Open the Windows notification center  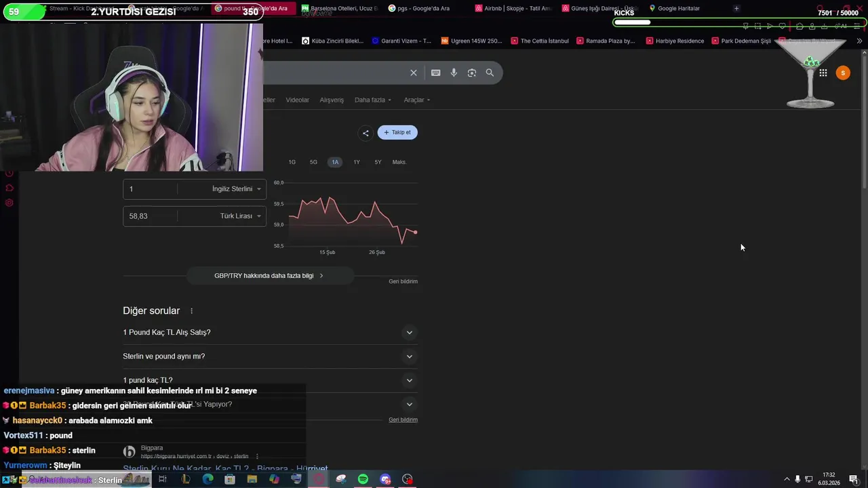click(854, 479)
